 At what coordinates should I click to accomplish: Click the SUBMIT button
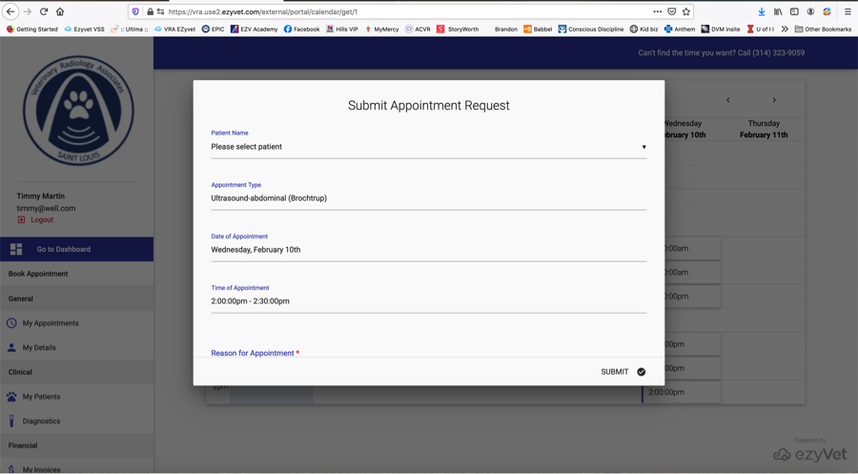pyautogui.click(x=622, y=372)
